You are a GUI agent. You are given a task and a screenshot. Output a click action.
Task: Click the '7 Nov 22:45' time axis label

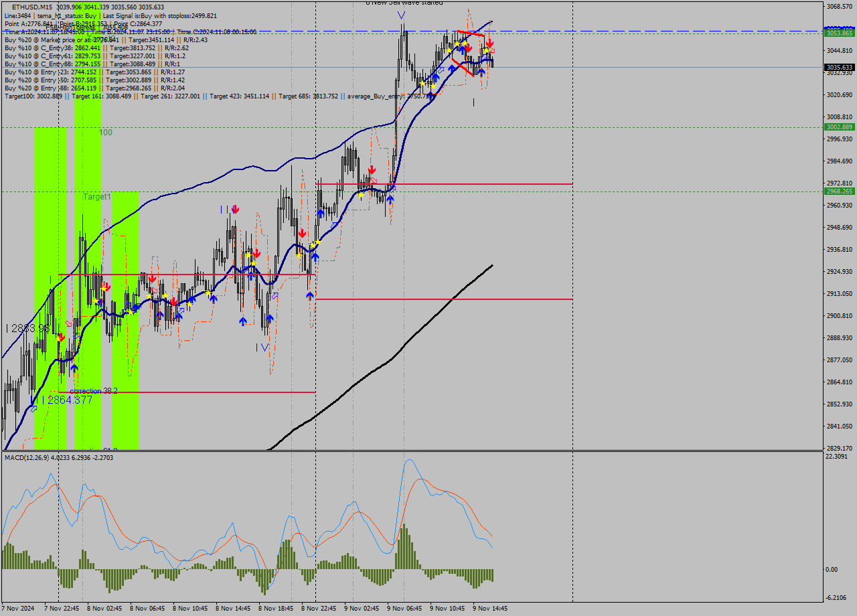click(x=62, y=609)
